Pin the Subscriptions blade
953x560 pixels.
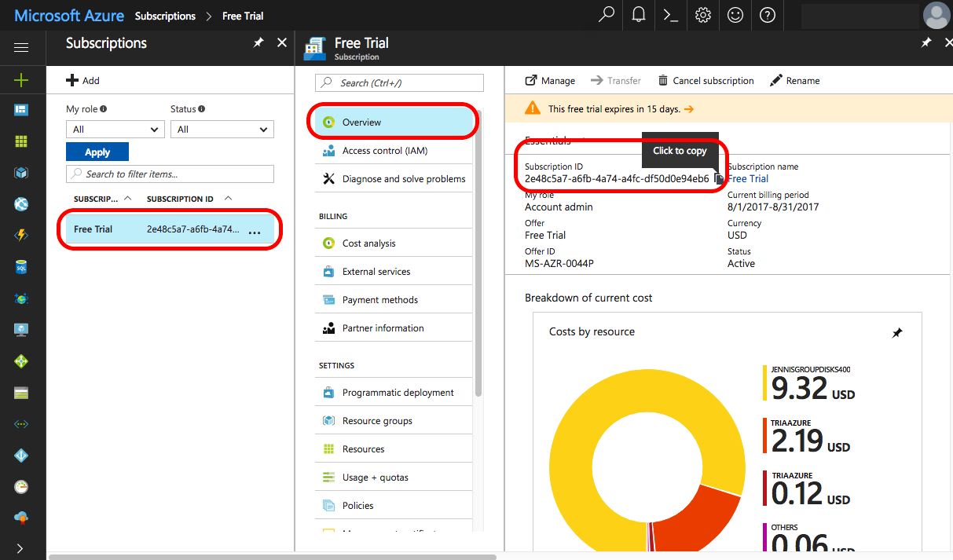click(258, 43)
